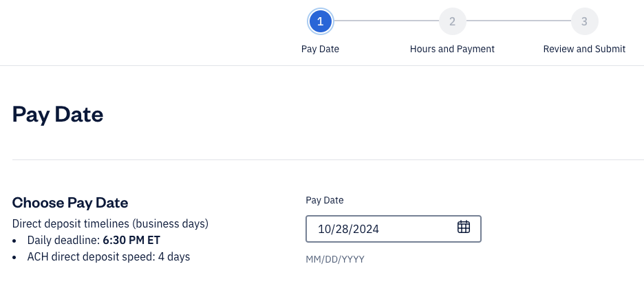Viewport: 644px width, 288px height.
Task: Click the Pay Date field label
Action: 325,200
